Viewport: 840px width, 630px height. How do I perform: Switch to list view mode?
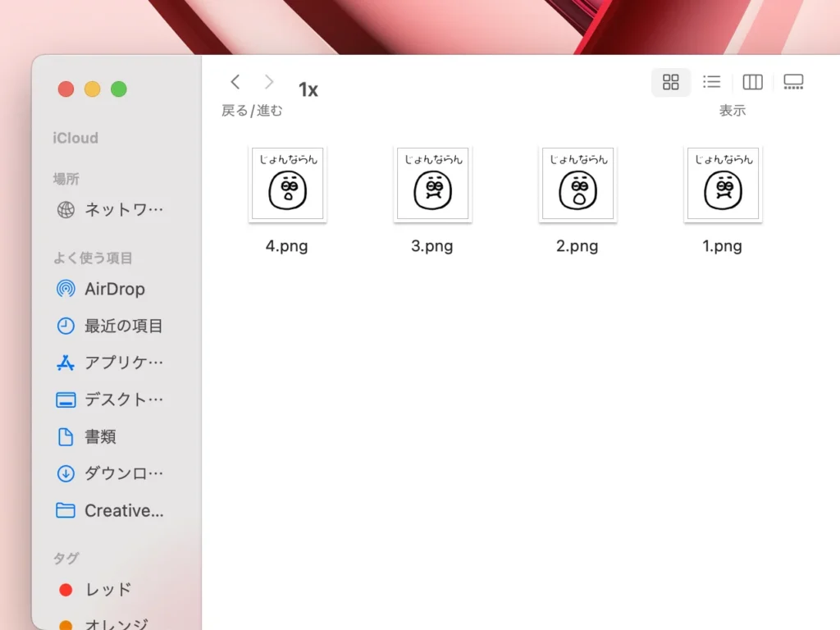pos(711,82)
